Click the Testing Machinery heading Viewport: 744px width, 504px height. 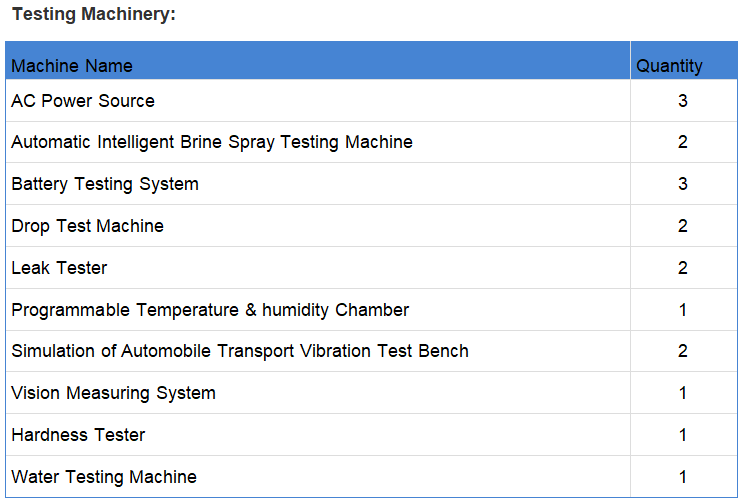[x=94, y=14]
